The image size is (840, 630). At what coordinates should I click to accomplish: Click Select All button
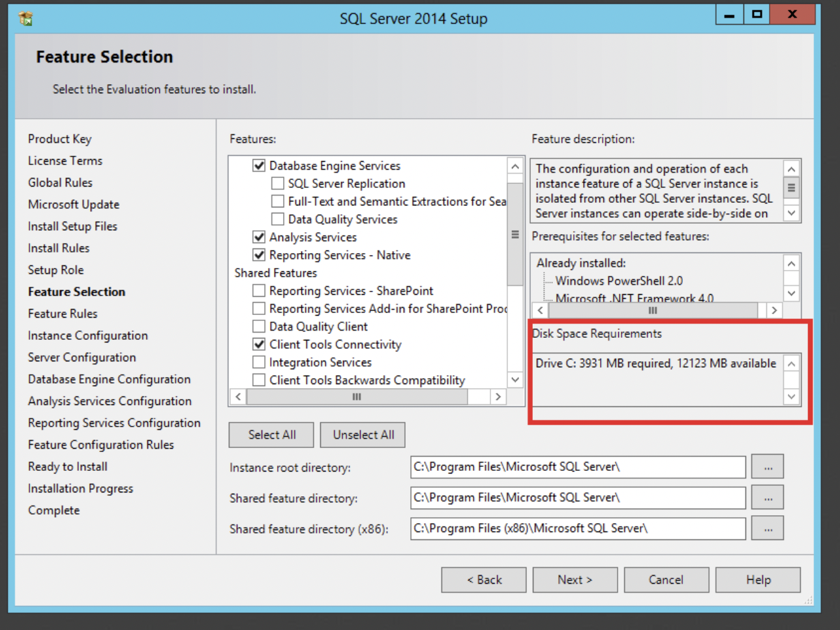271,435
